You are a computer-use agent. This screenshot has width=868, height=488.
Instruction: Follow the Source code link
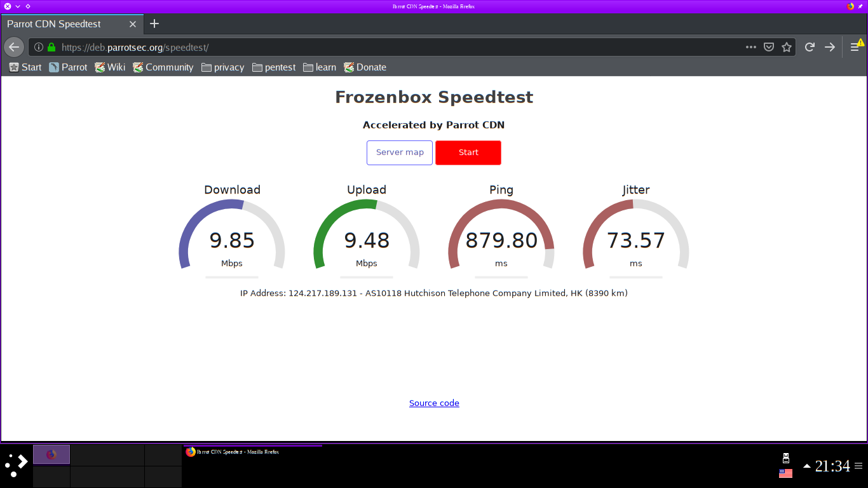tap(434, 403)
